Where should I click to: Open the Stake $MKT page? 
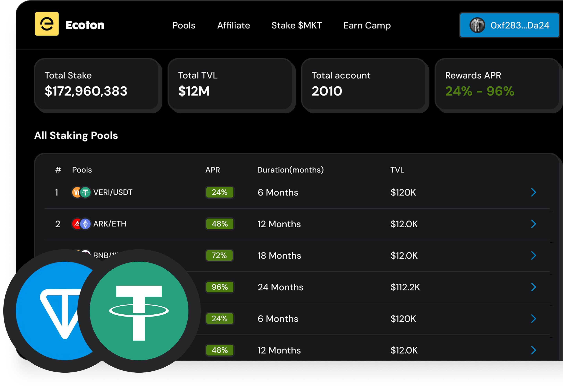(297, 25)
